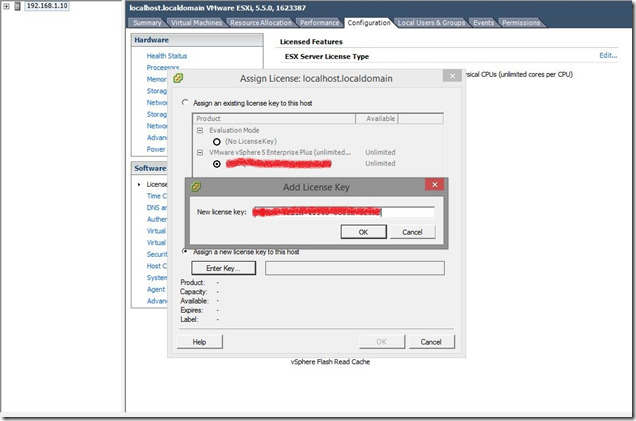Image resolution: width=636 pixels, height=421 pixels.
Task: Click the Licensed Features heading
Action: pyautogui.click(x=311, y=41)
